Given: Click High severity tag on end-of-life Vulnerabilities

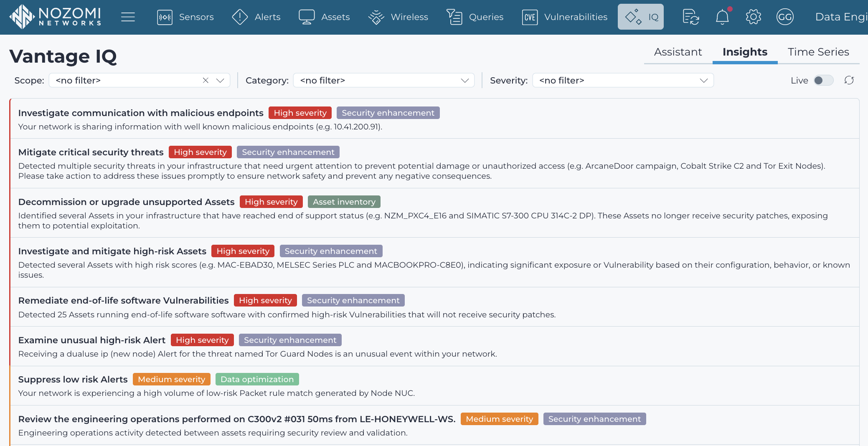Looking at the screenshot, I should pyautogui.click(x=265, y=300).
